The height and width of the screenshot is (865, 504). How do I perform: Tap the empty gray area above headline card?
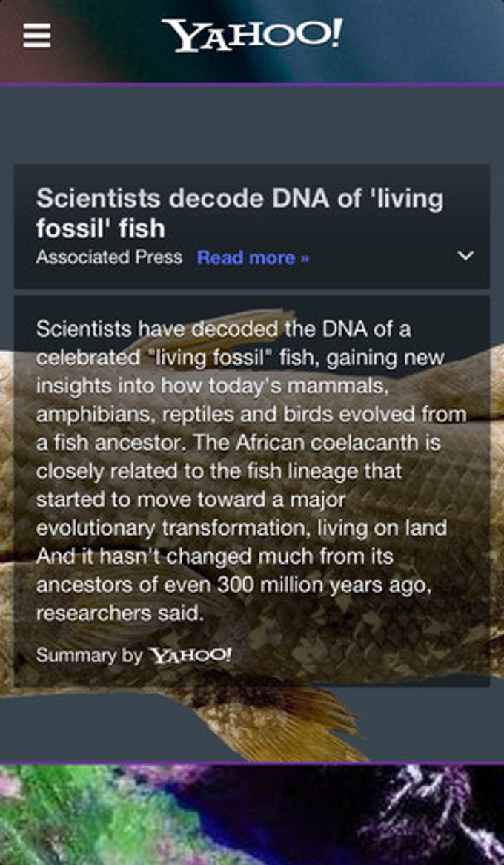[x=252, y=125]
